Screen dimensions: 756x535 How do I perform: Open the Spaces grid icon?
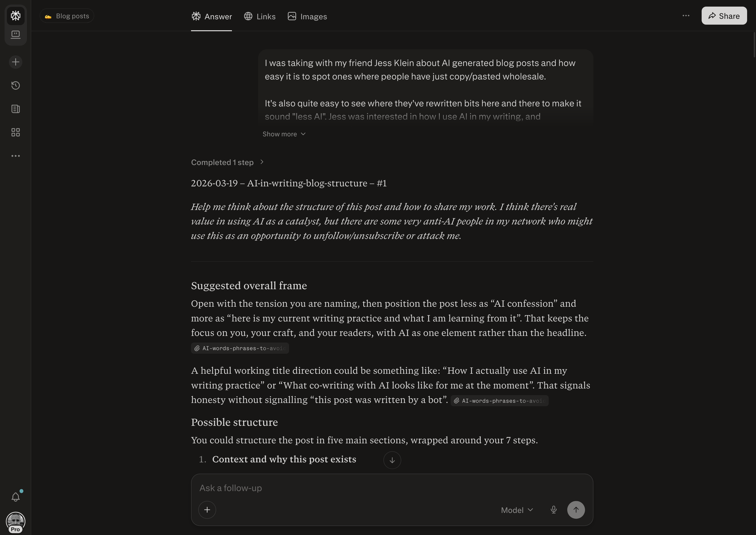pos(15,132)
